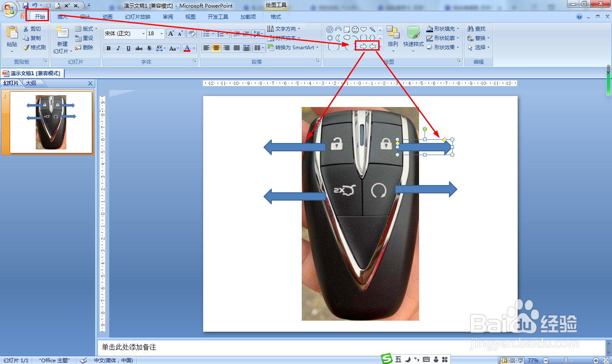This screenshot has width=612, height=364.
Task: Open the 审阅 ribbon tab
Action: click(x=168, y=17)
